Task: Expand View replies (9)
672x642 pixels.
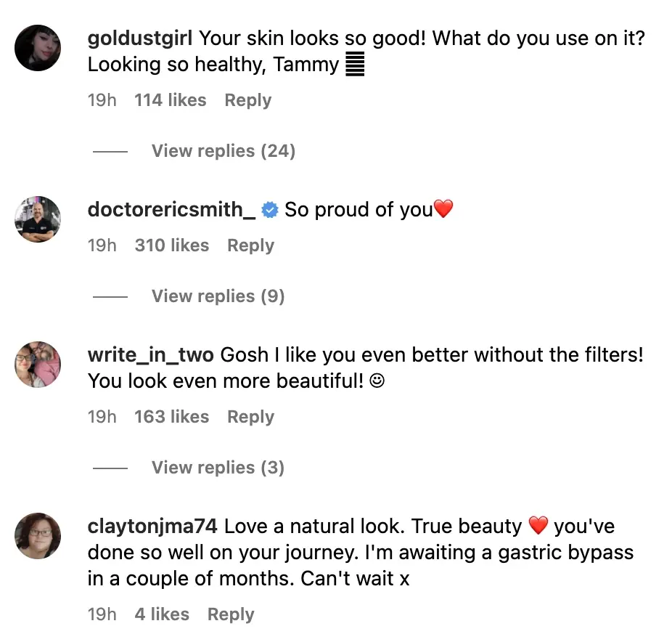Action: point(218,296)
